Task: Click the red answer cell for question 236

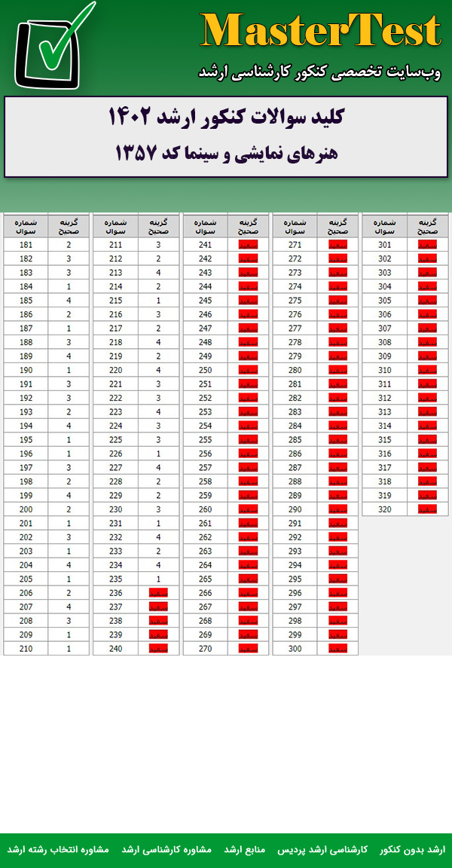Action: click(158, 593)
